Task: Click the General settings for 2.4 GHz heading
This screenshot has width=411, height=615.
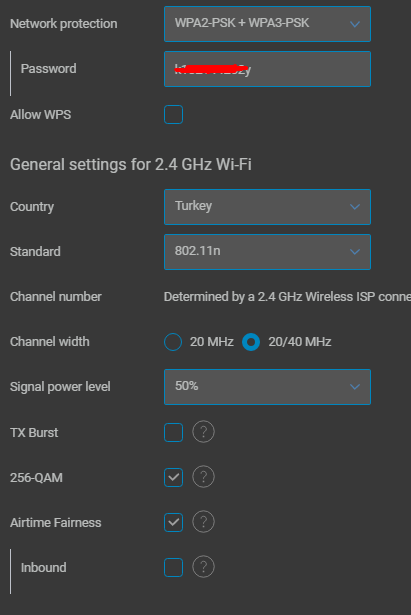Action: [x=131, y=164]
